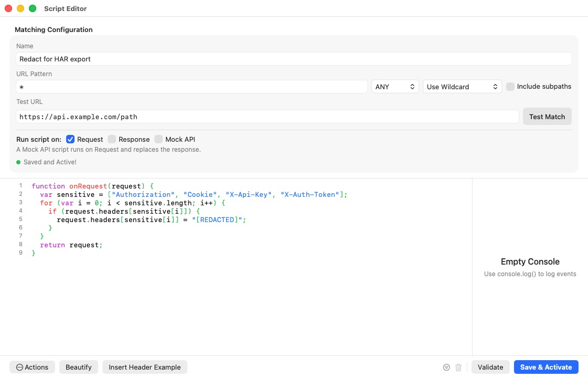Click Insert Header Example
The width and height of the screenshot is (588, 378).
[145, 367]
